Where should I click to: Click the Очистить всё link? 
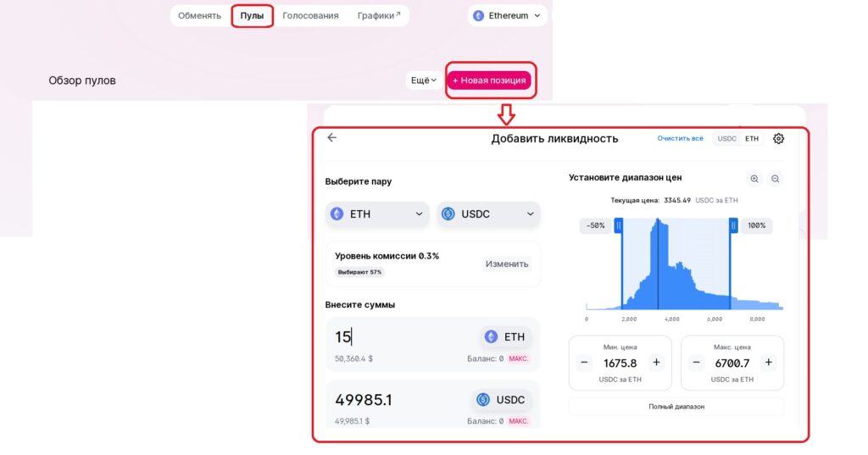680,138
